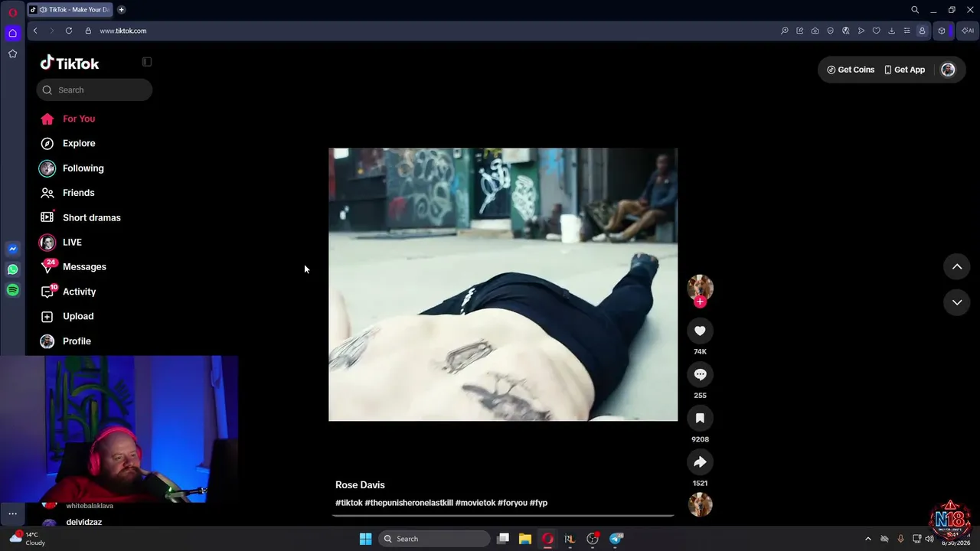Go to the previous video
Viewport: 980px width, 551px height.
pos(957,266)
